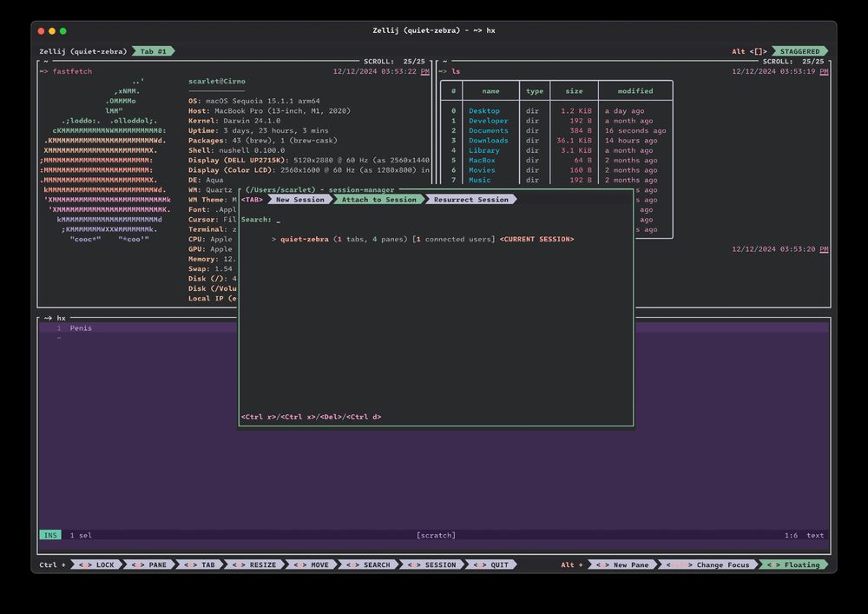This screenshot has height=614, width=868.
Task: Click the RESIZE mode in status bar
Action: tap(254, 564)
